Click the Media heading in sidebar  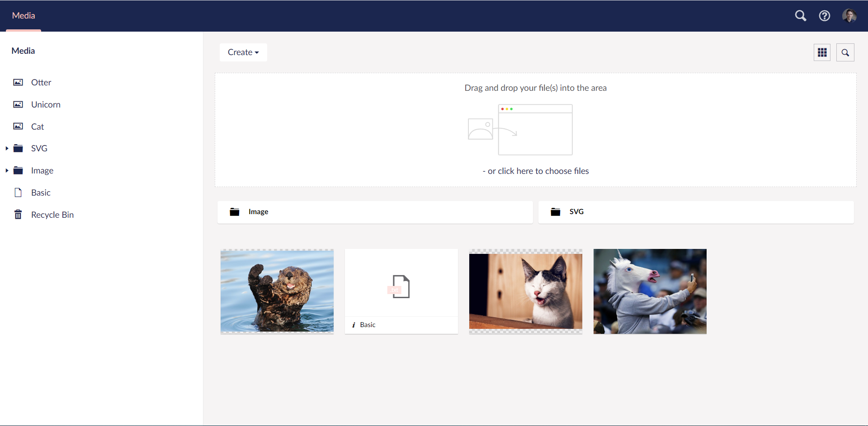pos(23,51)
